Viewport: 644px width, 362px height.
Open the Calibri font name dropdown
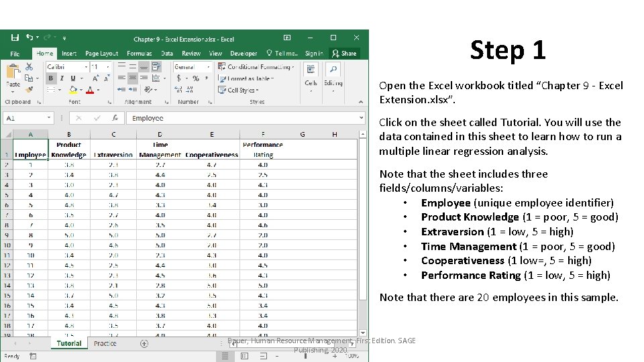[x=87, y=67]
